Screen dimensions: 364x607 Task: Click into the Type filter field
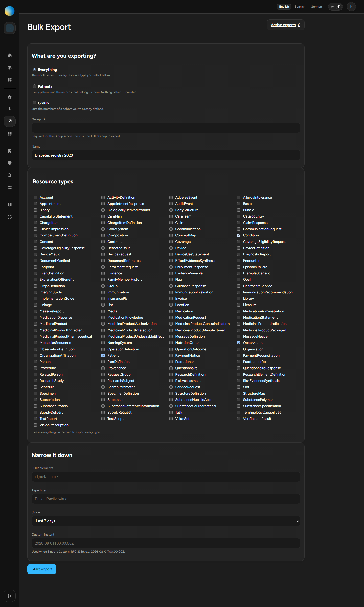coord(166,499)
